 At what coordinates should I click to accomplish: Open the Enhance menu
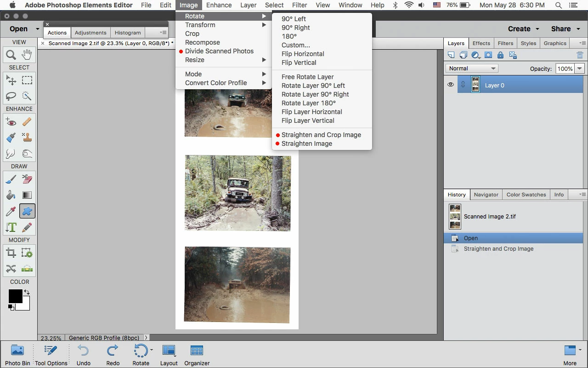point(219,5)
